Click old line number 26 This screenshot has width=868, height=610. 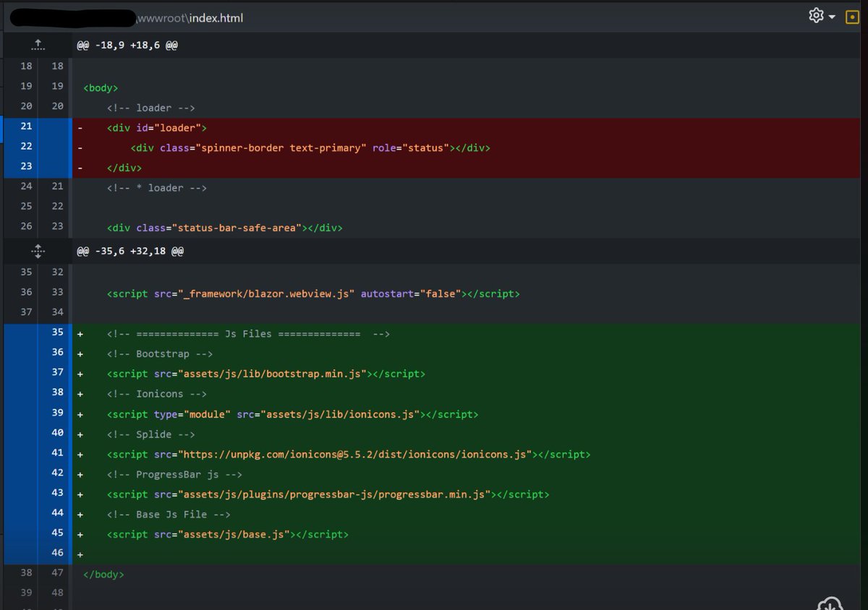(x=26, y=225)
